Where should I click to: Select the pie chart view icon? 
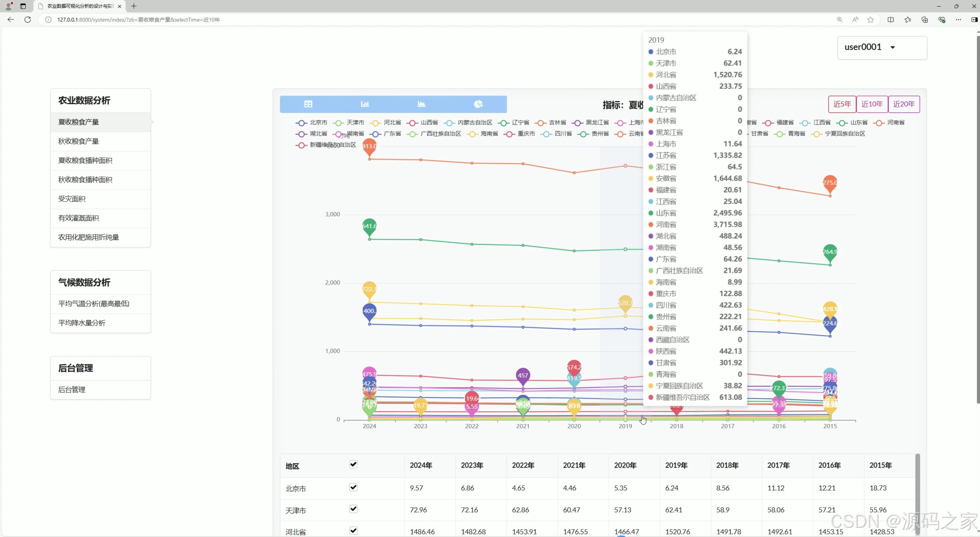pyautogui.click(x=478, y=104)
